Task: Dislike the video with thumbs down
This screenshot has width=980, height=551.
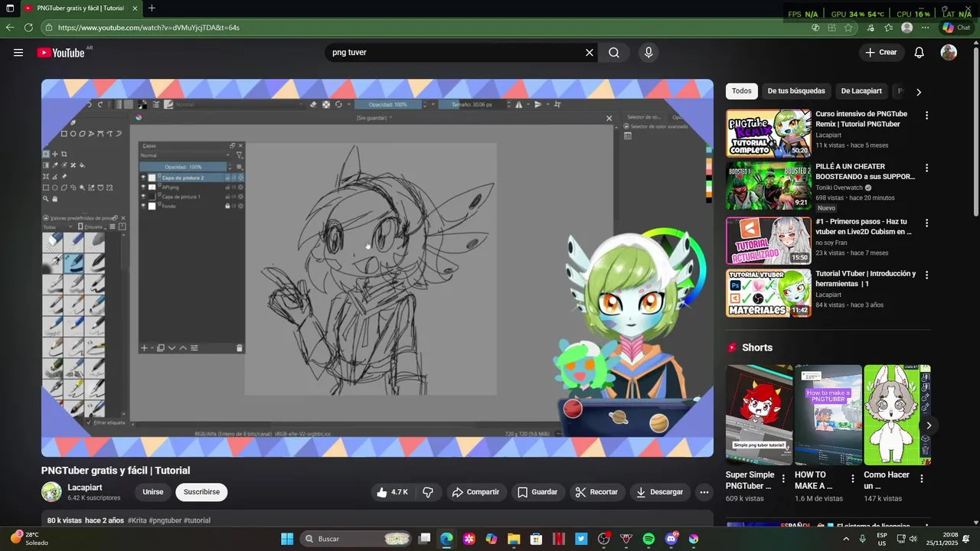Action: pos(428,492)
